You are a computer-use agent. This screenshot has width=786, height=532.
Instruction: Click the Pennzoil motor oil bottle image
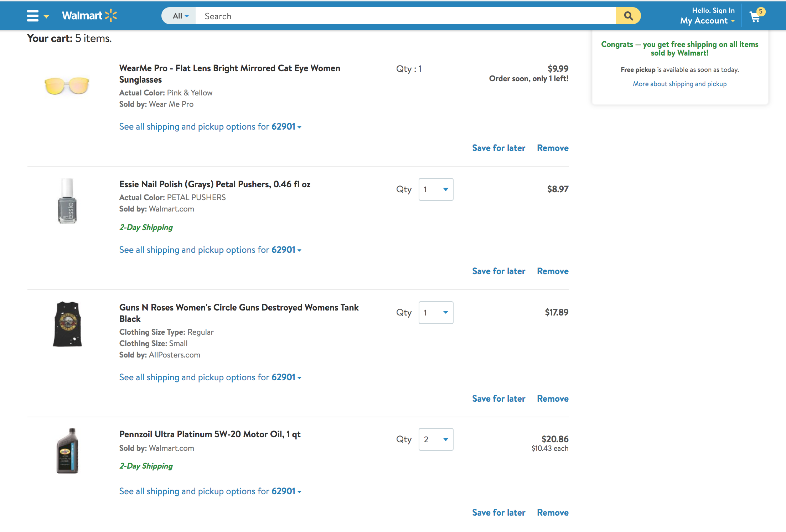tap(67, 451)
